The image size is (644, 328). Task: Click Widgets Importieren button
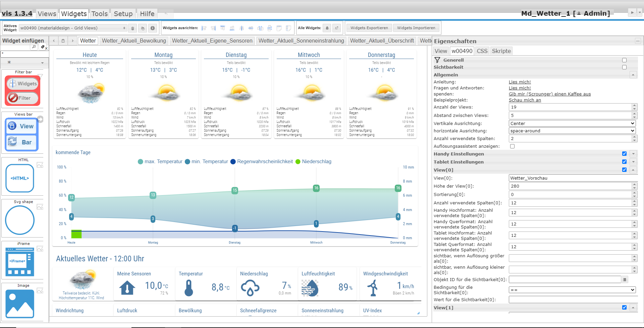[416, 28]
